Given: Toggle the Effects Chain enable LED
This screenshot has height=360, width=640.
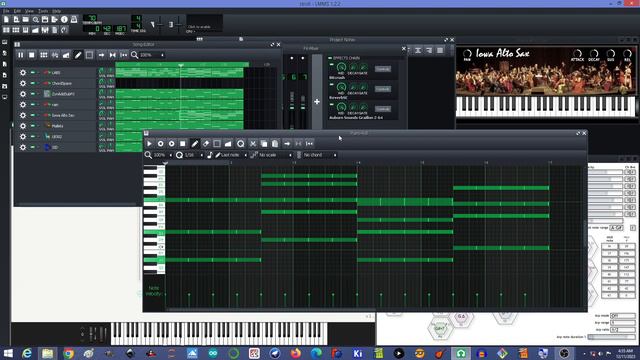Looking at the screenshot, I should tap(330, 58).
